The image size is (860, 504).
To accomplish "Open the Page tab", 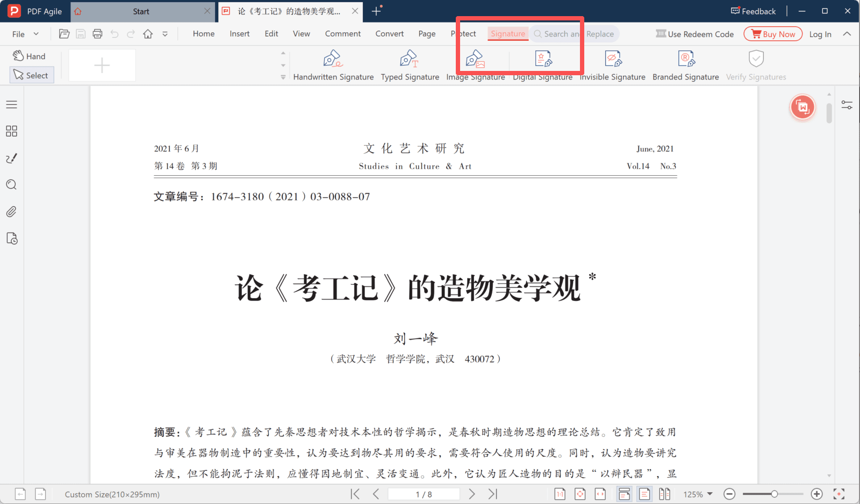I will point(427,34).
